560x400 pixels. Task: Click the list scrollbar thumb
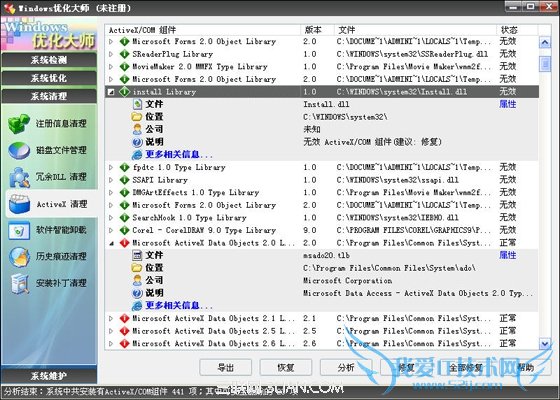click(x=545, y=64)
